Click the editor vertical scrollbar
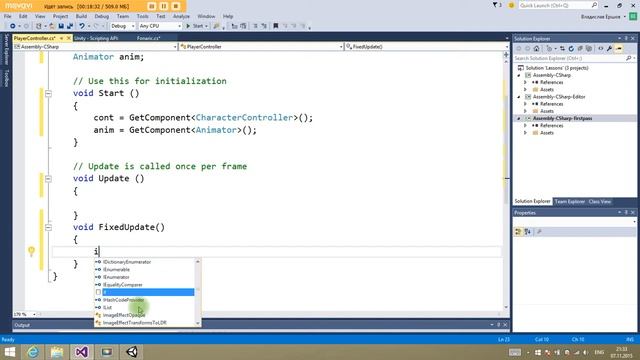The height and width of the screenshot is (360, 640). coord(506,184)
